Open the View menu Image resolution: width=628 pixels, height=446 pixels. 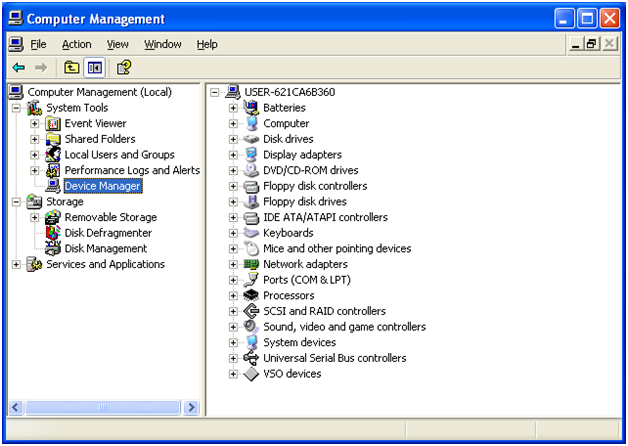118,44
